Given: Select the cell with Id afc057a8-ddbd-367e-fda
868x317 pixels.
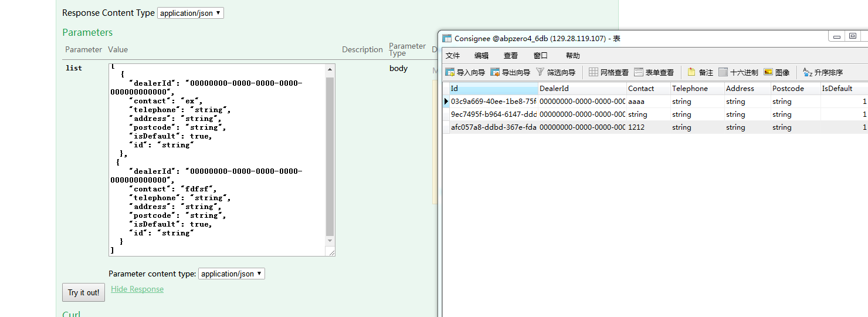Looking at the screenshot, I should point(493,127).
